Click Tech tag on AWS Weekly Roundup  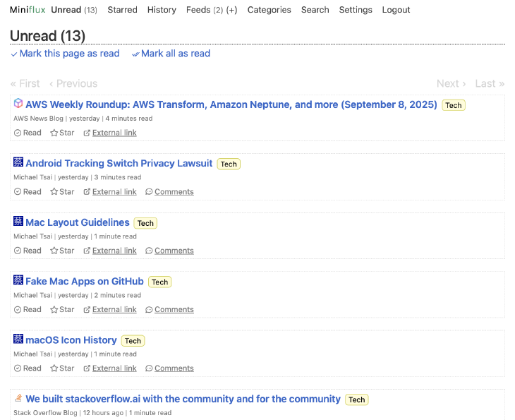(454, 105)
